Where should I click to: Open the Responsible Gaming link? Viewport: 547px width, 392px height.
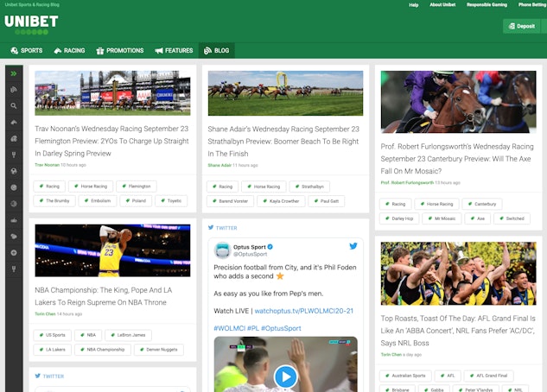pos(487,4)
